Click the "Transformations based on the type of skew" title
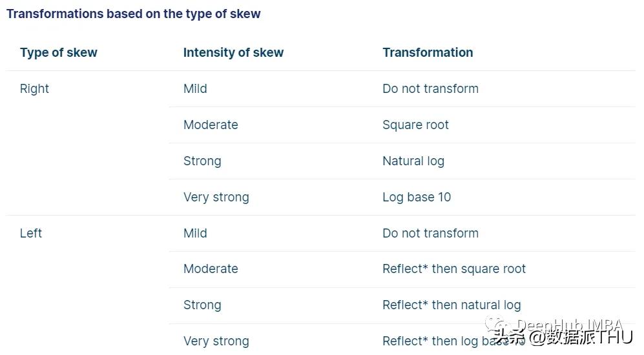Screen dimensions: 644x355 pyautogui.click(x=134, y=14)
